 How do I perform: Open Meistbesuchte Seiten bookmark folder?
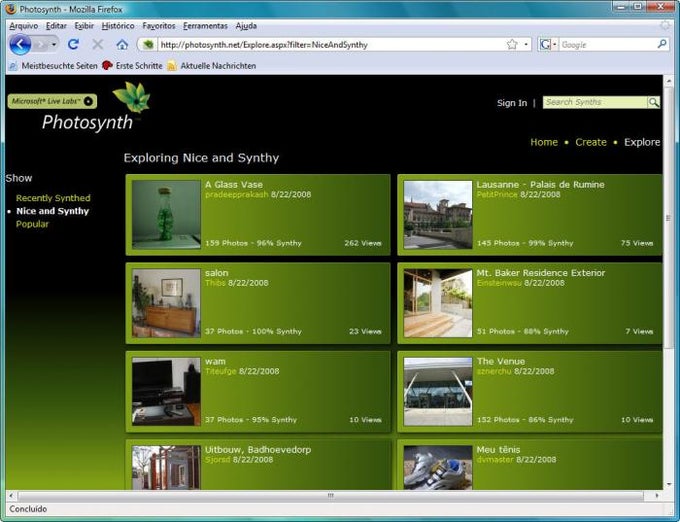[54, 66]
